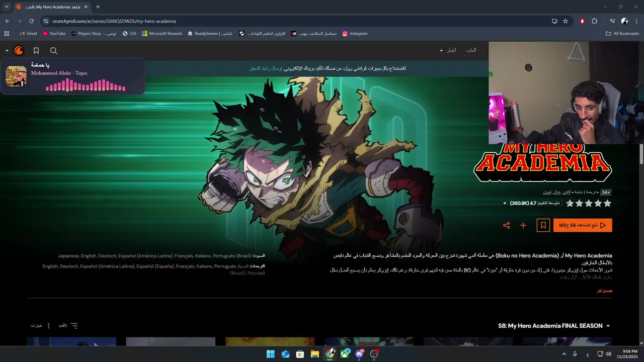Open the Chrome apps grid icon
This screenshot has width=644, height=362.
point(7,34)
